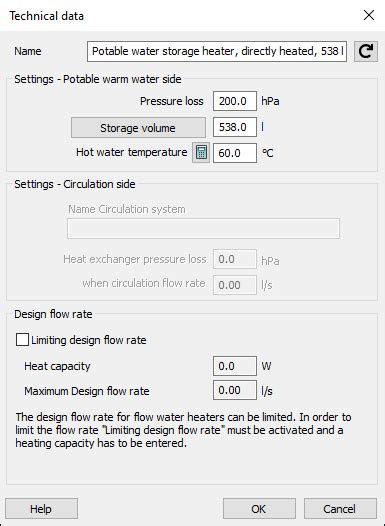The height and width of the screenshot is (526, 385).
Task: Click the Maximum Design flow rate field
Action: (235, 390)
